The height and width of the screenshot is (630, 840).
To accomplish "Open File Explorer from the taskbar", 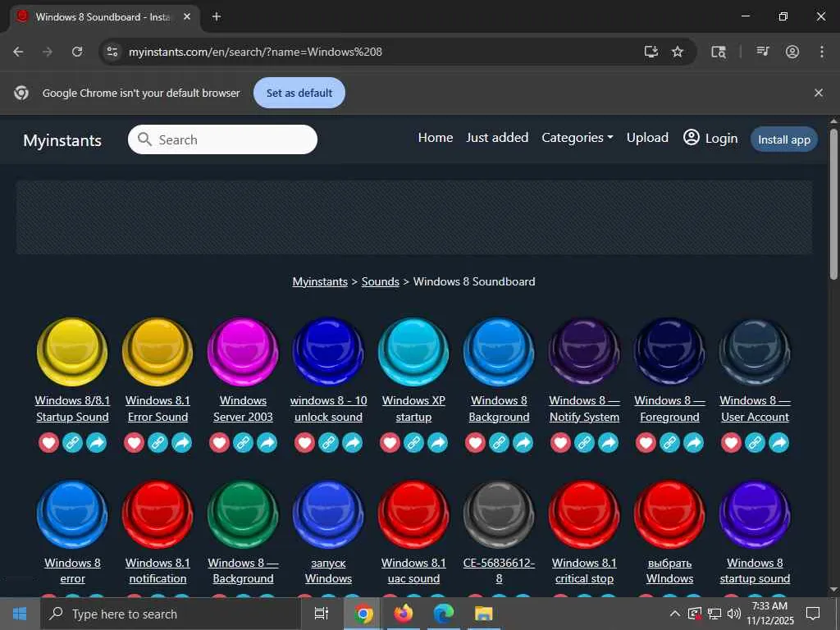I will (483, 614).
